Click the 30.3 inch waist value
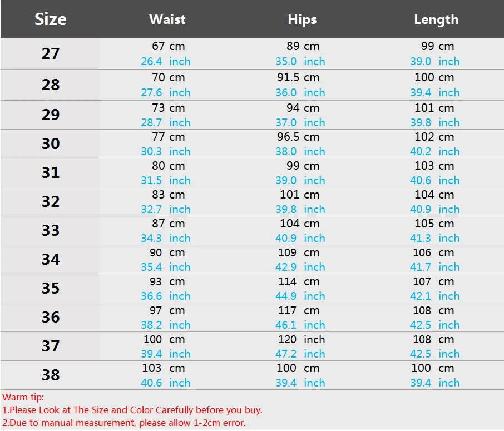Image resolution: width=504 pixels, height=431 pixels. coord(166,151)
